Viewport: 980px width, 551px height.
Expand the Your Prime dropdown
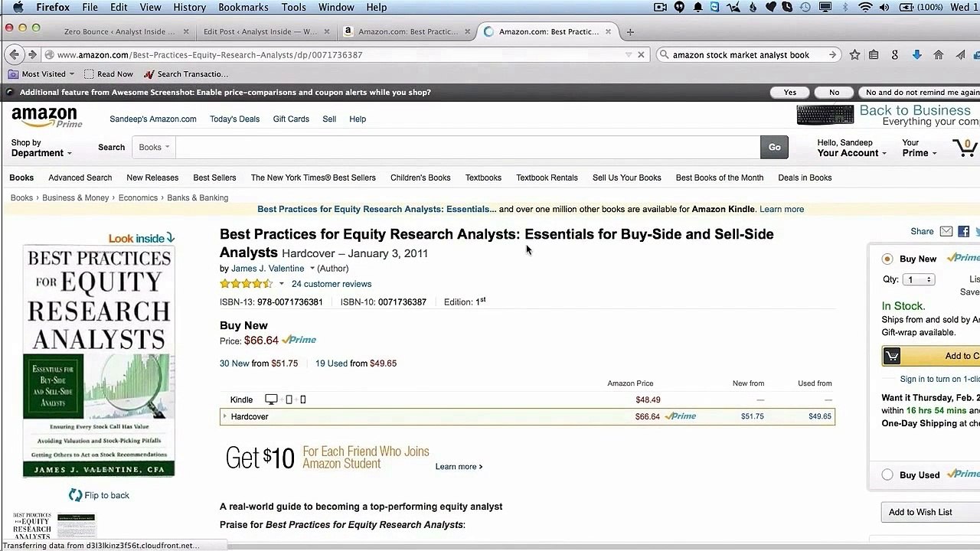pos(920,148)
